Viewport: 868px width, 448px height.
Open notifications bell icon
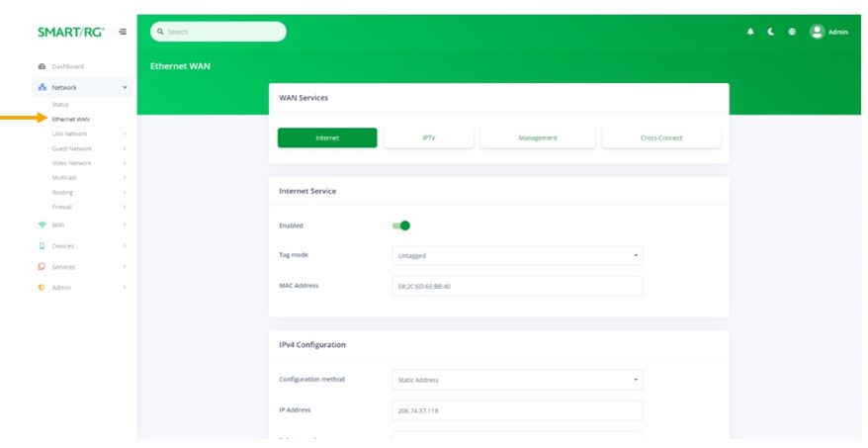tap(750, 32)
